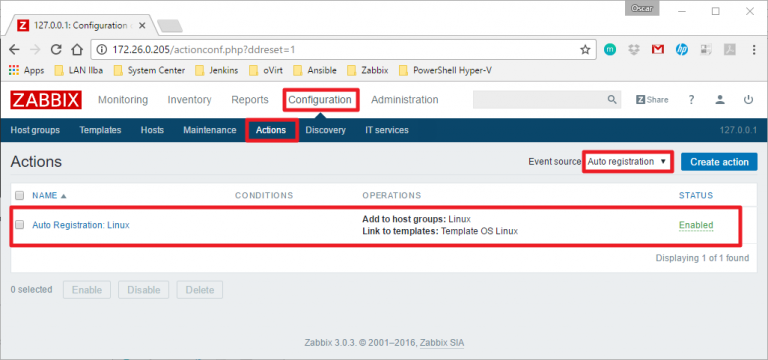This screenshot has width=768, height=360.
Task: Click the Delete button below the table
Action: coord(199,289)
